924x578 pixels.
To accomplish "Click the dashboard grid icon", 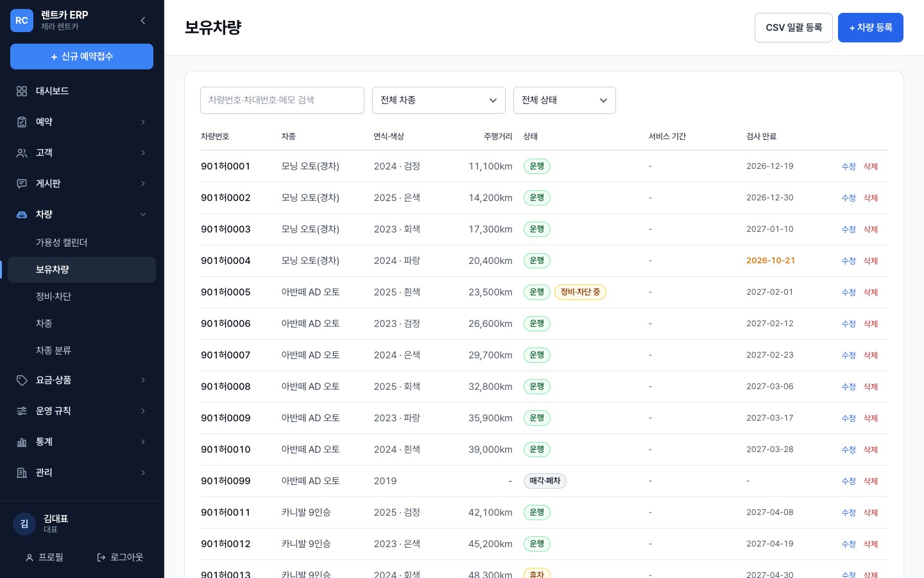I will 22,91.
